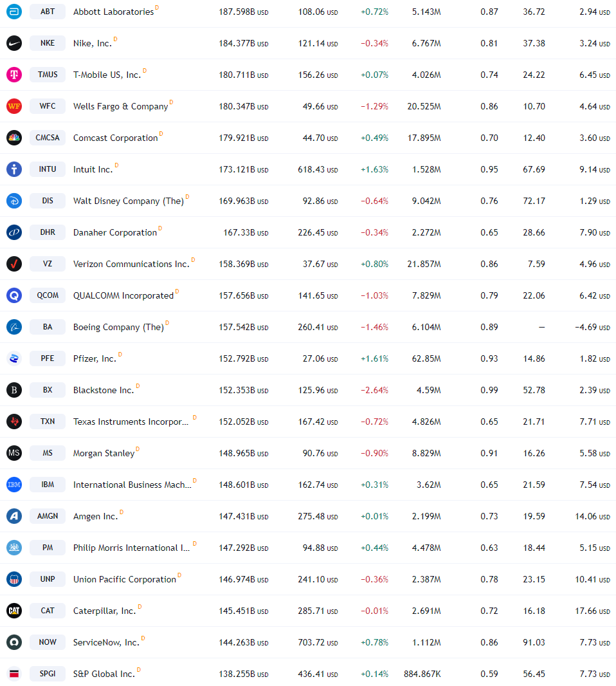Click ServiceNow P/E value 91.03

(x=534, y=642)
